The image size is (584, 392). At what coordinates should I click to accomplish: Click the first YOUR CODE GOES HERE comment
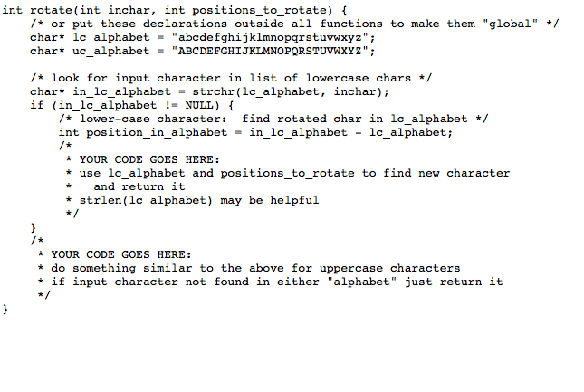tap(149, 159)
